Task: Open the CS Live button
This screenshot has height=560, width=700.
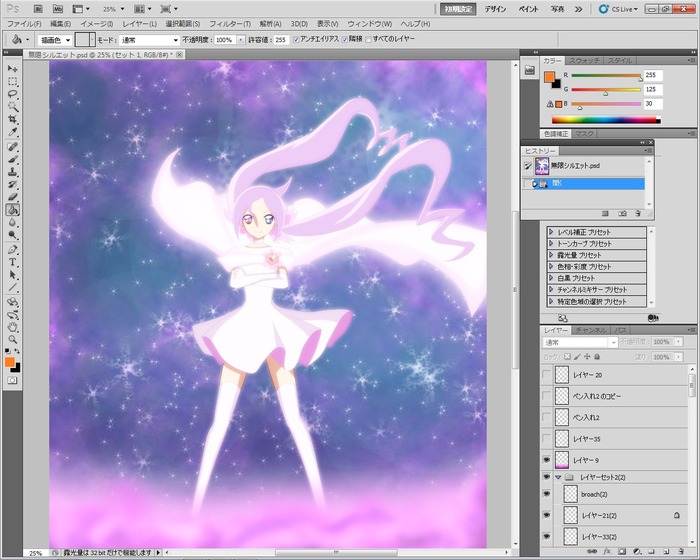Action: pos(619,9)
